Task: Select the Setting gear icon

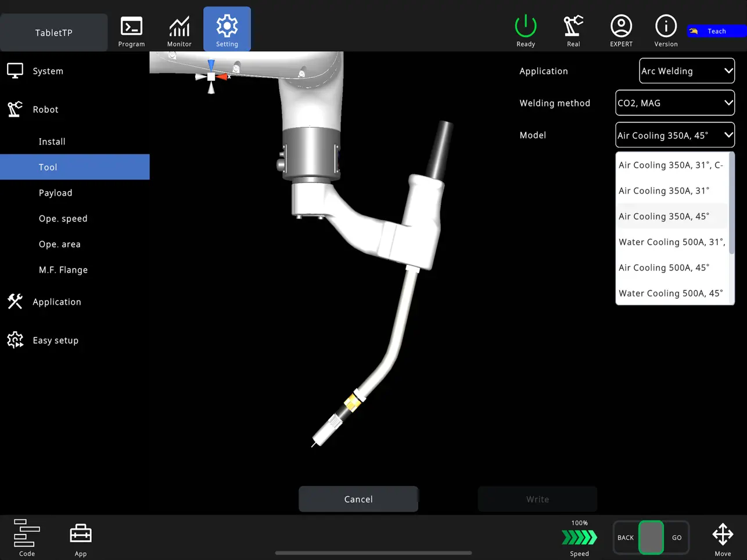Action: [227, 26]
